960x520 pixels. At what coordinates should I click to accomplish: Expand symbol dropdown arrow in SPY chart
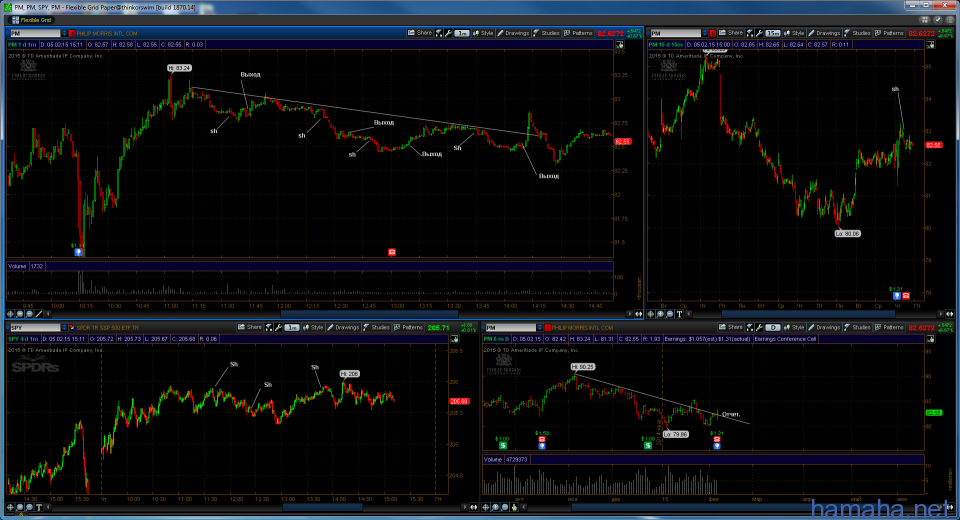pos(64,328)
